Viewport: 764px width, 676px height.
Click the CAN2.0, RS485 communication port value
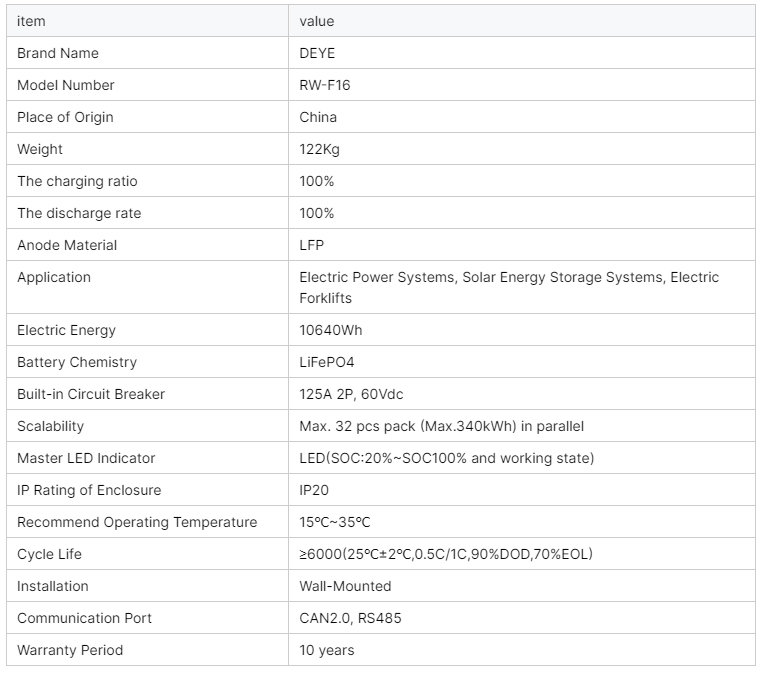click(x=350, y=618)
